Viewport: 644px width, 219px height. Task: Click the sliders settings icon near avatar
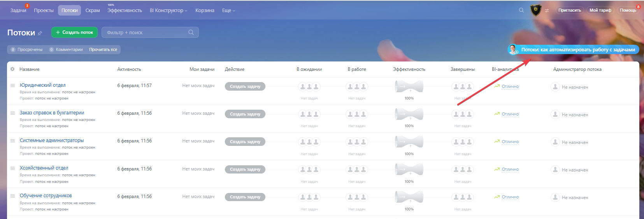[x=547, y=11]
